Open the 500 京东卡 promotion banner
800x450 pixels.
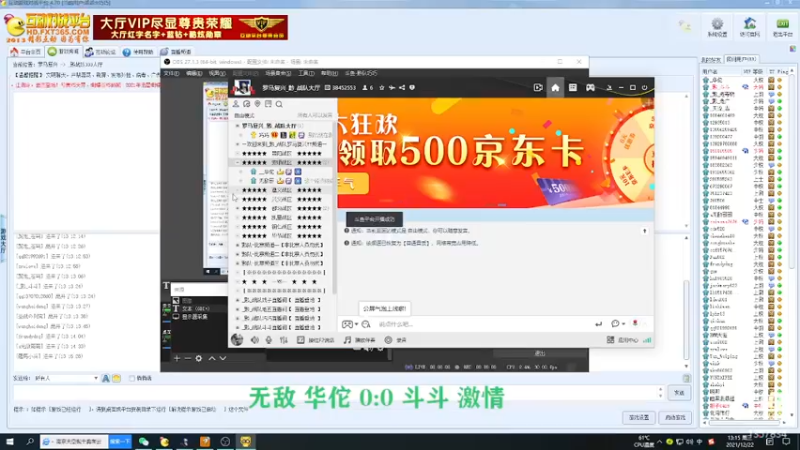tap(495, 153)
